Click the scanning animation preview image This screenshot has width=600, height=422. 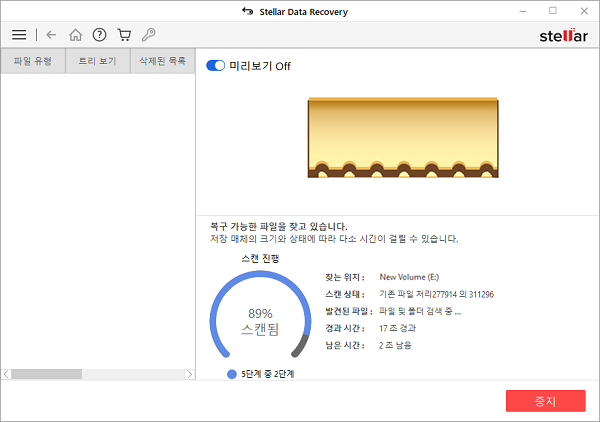coord(403,138)
